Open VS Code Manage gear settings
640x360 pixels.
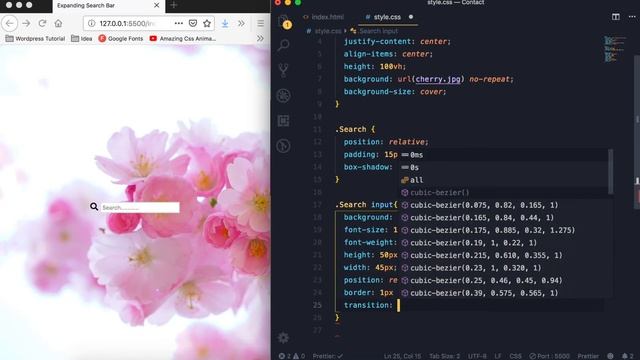[283, 338]
